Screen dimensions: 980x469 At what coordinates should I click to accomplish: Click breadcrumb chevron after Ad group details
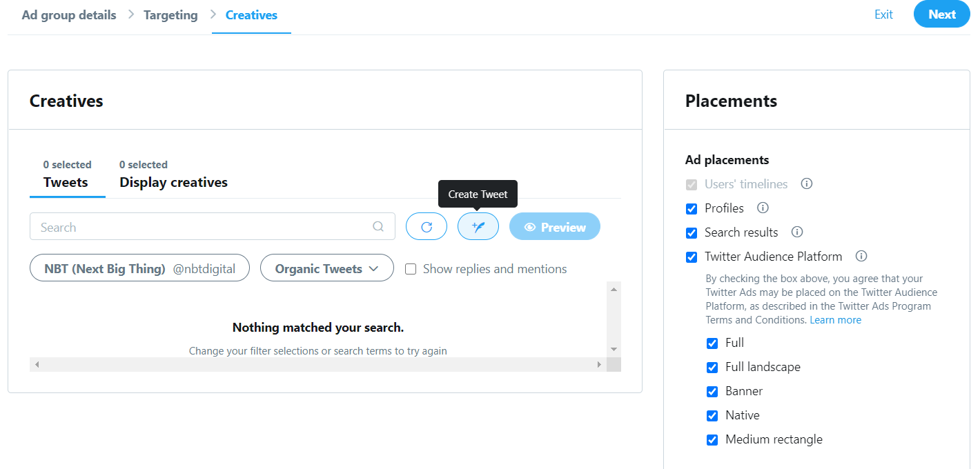[x=130, y=14]
